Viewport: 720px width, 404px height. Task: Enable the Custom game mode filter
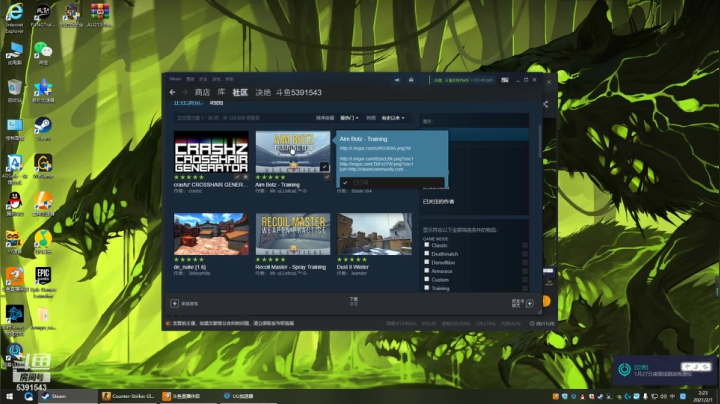pos(427,279)
